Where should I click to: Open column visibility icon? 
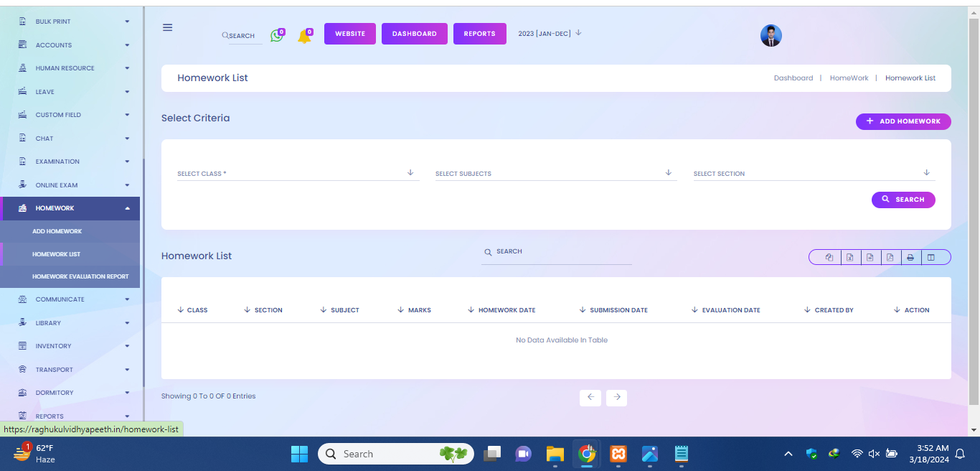coord(930,257)
